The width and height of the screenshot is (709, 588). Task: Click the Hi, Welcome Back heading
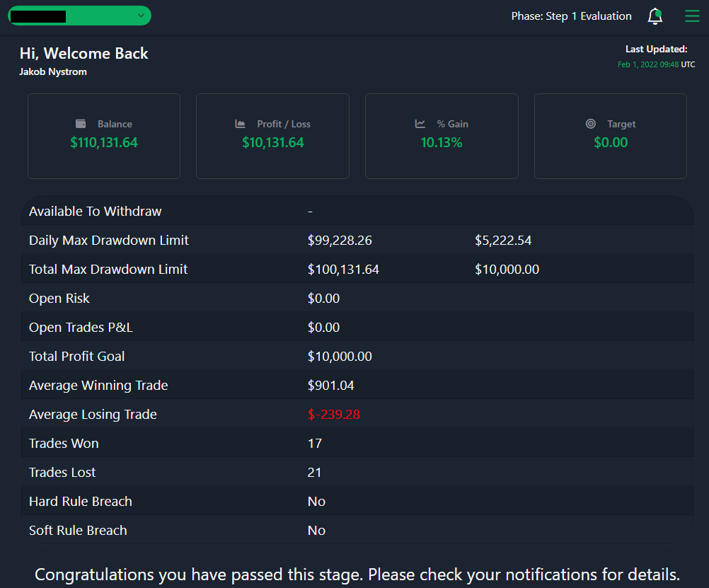click(x=83, y=53)
